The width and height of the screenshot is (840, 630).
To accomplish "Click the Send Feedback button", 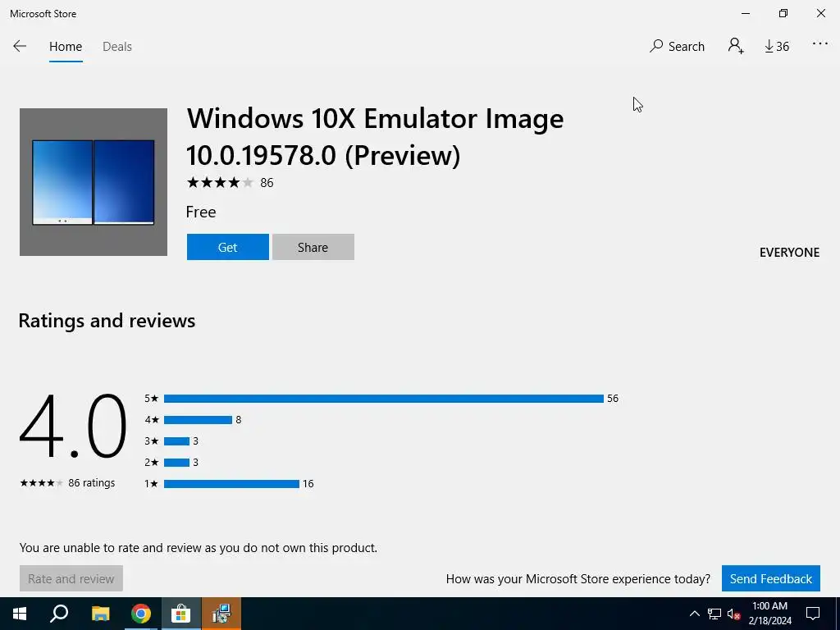I will tap(771, 578).
